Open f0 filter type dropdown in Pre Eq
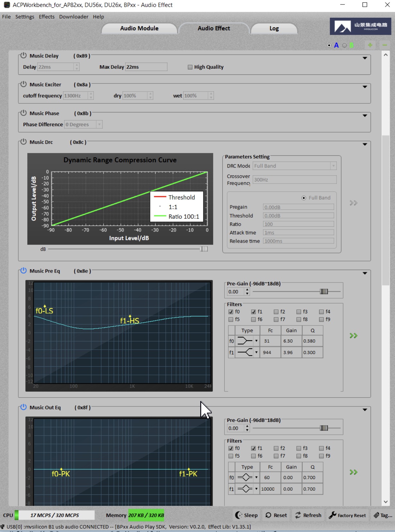Image resolution: width=395 pixels, height=532 pixels. (x=256, y=341)
